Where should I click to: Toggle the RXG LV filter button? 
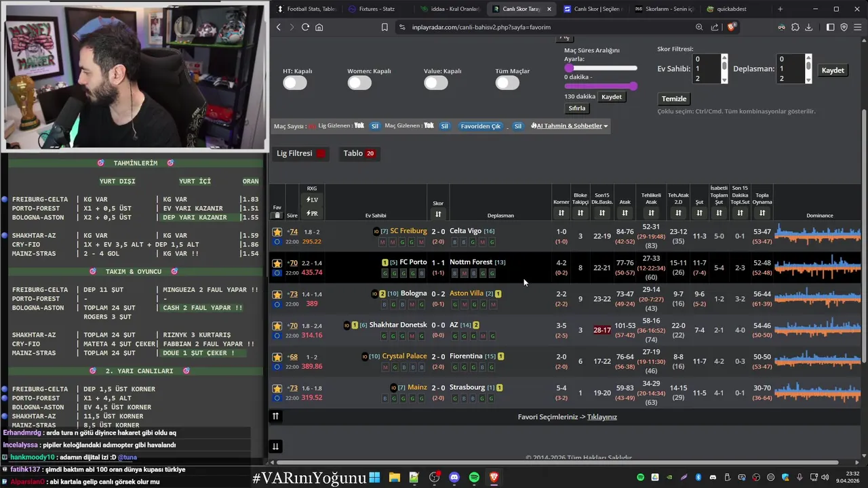point(312,200)
